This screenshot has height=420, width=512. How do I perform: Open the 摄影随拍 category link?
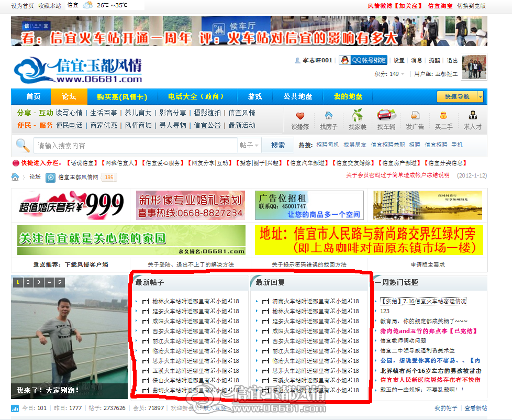point(207,113)
